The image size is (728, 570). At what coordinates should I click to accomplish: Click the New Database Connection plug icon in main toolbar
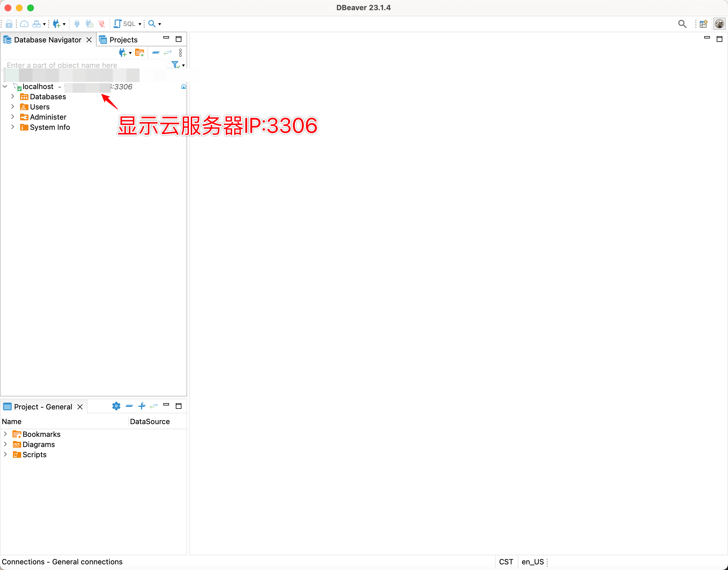pos(56,24)
